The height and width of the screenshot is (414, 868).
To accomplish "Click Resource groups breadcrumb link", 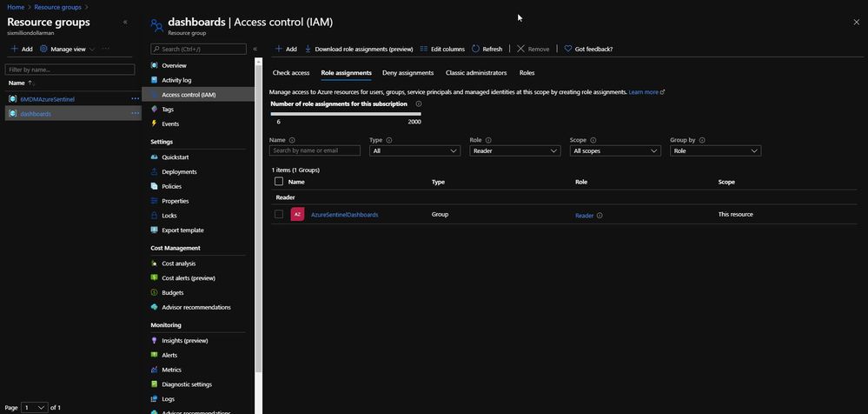I will point(57,7).
